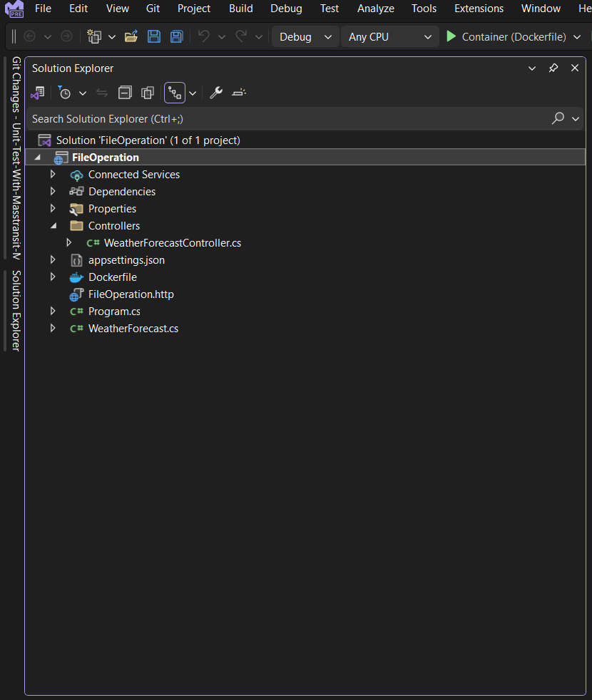Screen dimensions: 592x700
Task: Click the Save icon on main toolbar
Action: (154, 36)
